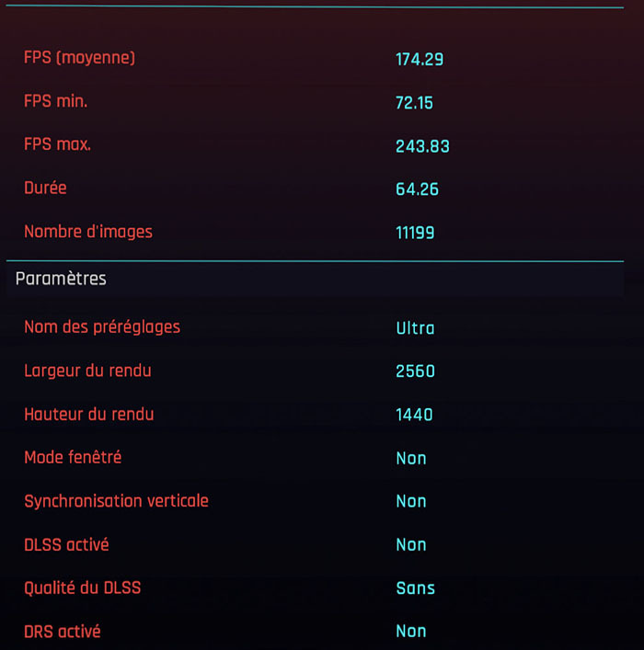The width and height of the screenshot is (644, 650).
Task: Select the render height value 1440
Action: pos(414,415)
